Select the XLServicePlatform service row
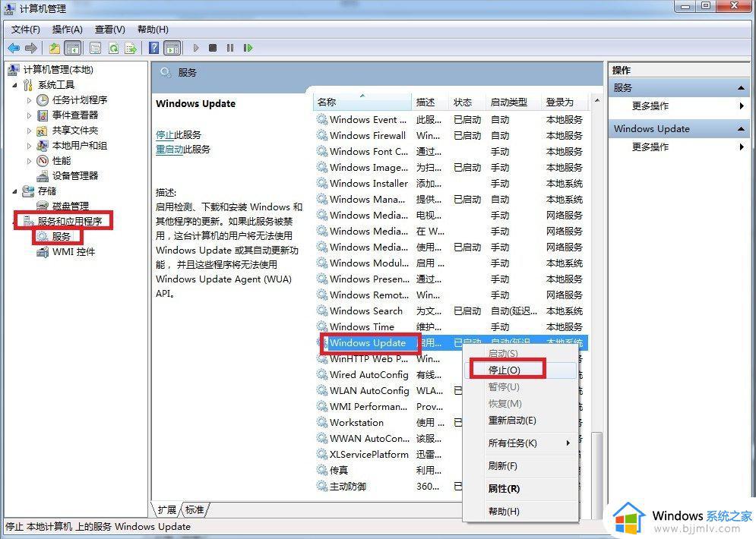The width and height of the screenshot is (756, 539). click(388, 454)
